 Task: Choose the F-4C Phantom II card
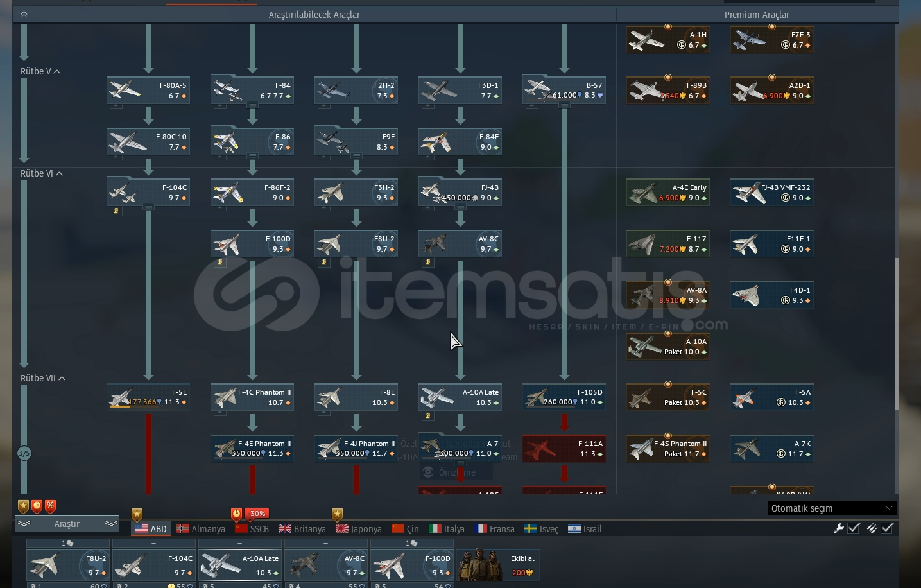pos(252,397)
